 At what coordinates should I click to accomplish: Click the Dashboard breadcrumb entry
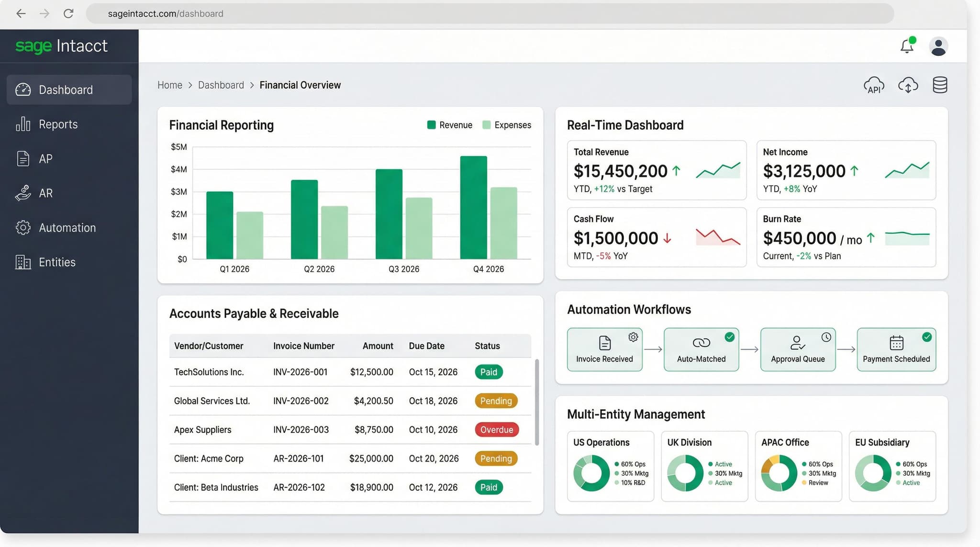(x=221, y=85)
